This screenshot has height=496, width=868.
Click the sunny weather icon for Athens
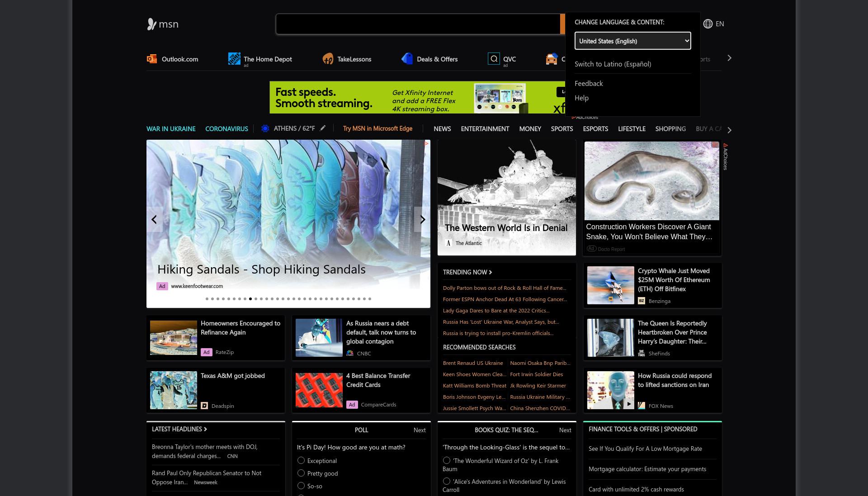265,128
